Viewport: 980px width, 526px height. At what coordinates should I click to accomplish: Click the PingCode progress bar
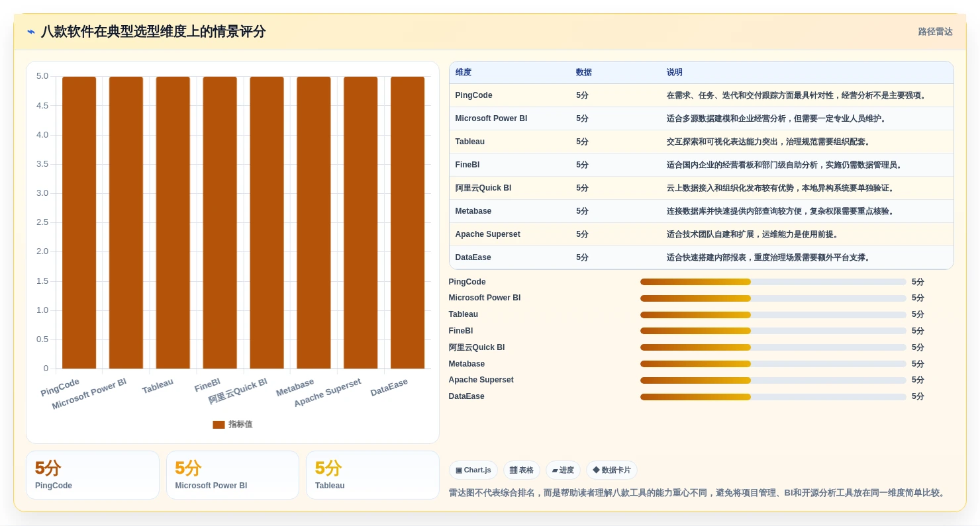pos(773,282)
